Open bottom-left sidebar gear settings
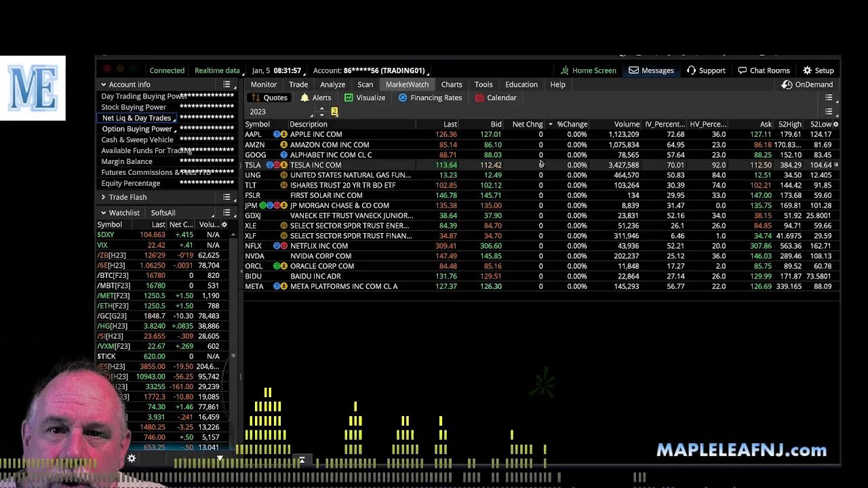Screen dimensions: 868x488 pos(132,459)
